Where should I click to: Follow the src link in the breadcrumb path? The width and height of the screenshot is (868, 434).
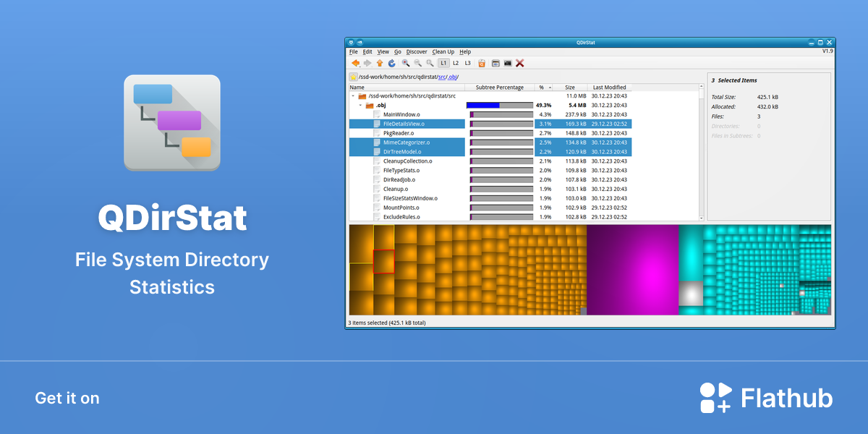point(441,77)
